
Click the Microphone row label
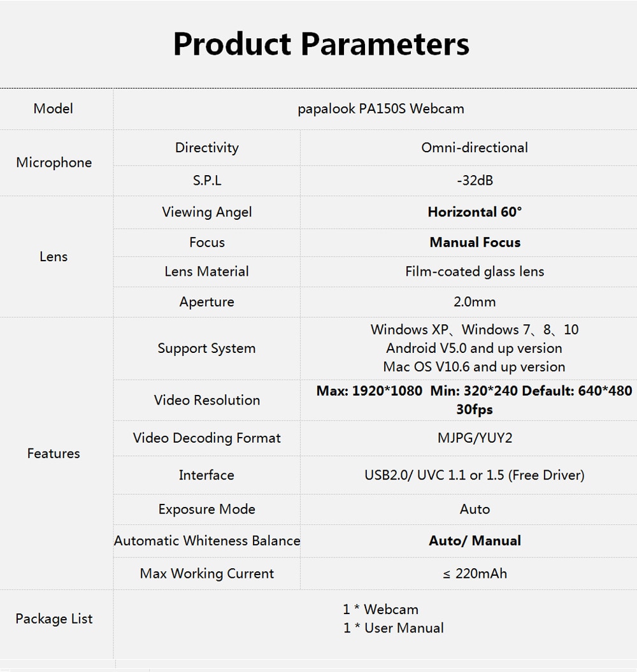point(54,163)
